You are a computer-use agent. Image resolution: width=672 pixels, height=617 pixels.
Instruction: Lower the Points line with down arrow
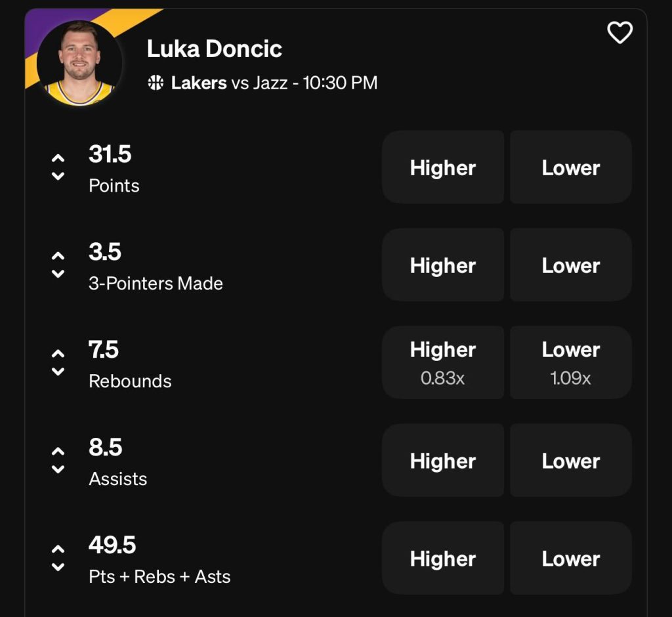tap(58, 176)
